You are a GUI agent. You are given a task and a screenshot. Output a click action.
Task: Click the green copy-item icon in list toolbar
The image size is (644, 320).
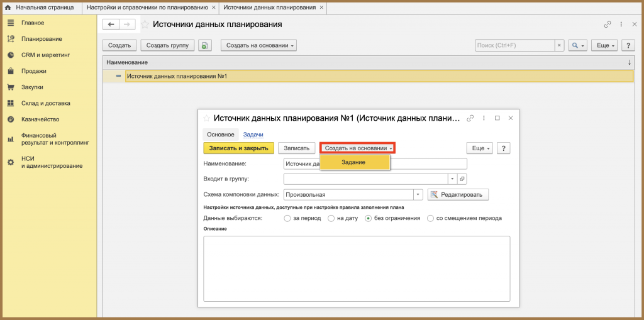[204, 46]
